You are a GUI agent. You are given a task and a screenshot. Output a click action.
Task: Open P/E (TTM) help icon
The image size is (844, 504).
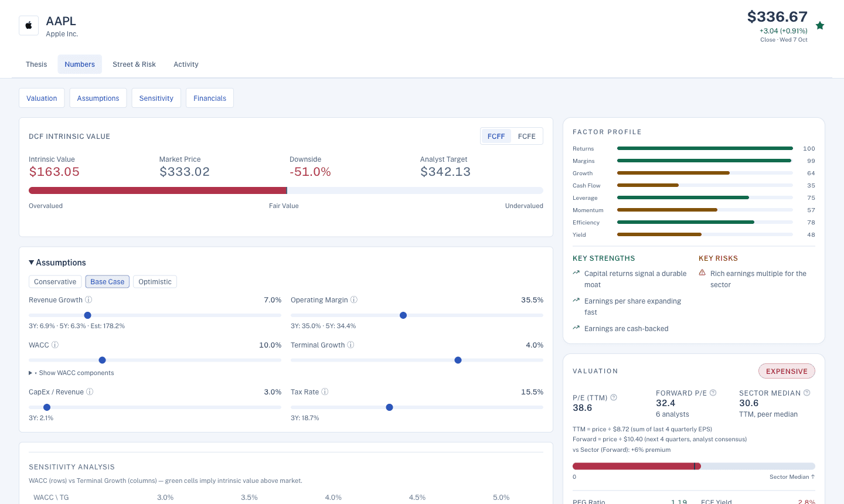coord(614,397)
